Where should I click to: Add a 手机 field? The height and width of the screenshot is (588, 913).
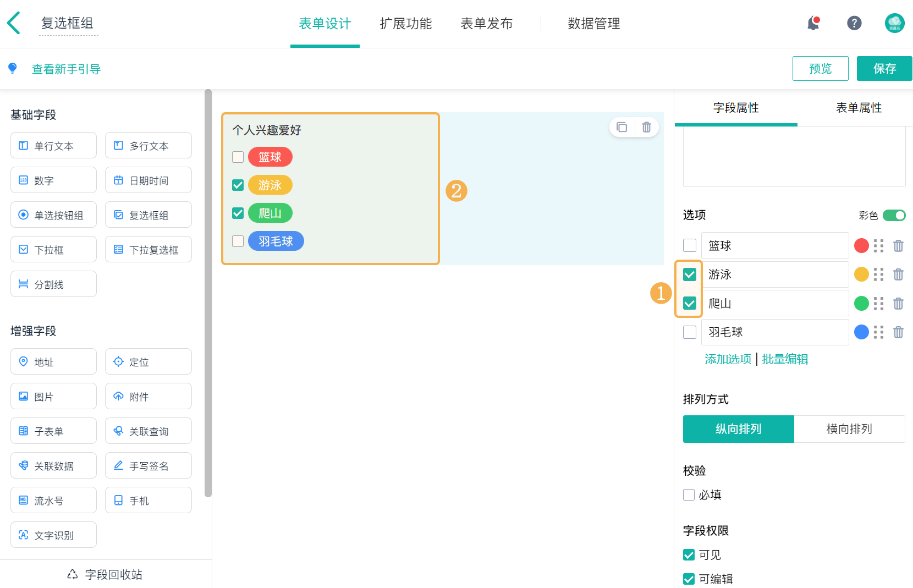(x=148, y=500)
